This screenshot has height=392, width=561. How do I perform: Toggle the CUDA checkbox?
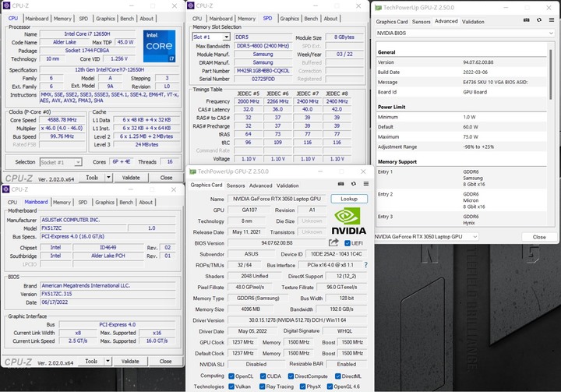point(263,376)
